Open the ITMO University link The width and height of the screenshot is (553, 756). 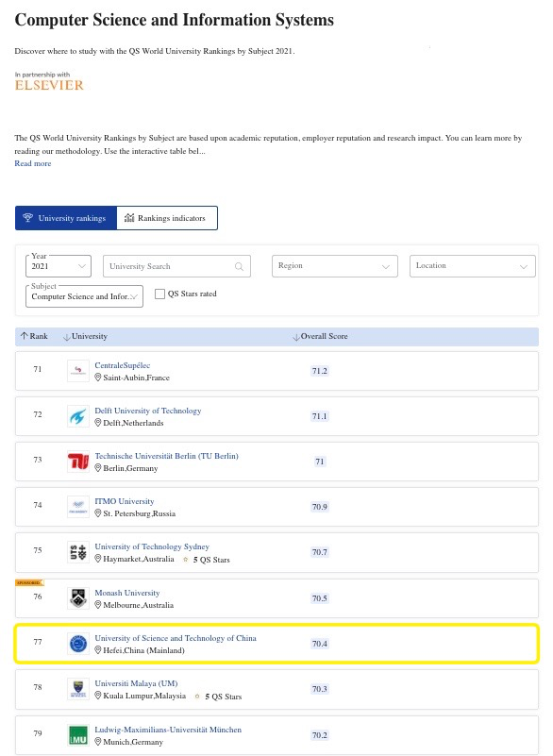point(125,501)
